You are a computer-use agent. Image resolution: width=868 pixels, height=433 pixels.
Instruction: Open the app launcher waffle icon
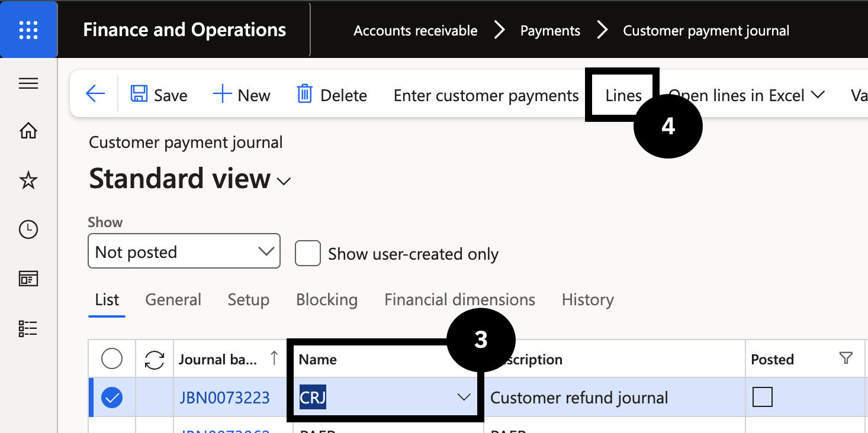point(28,30)
